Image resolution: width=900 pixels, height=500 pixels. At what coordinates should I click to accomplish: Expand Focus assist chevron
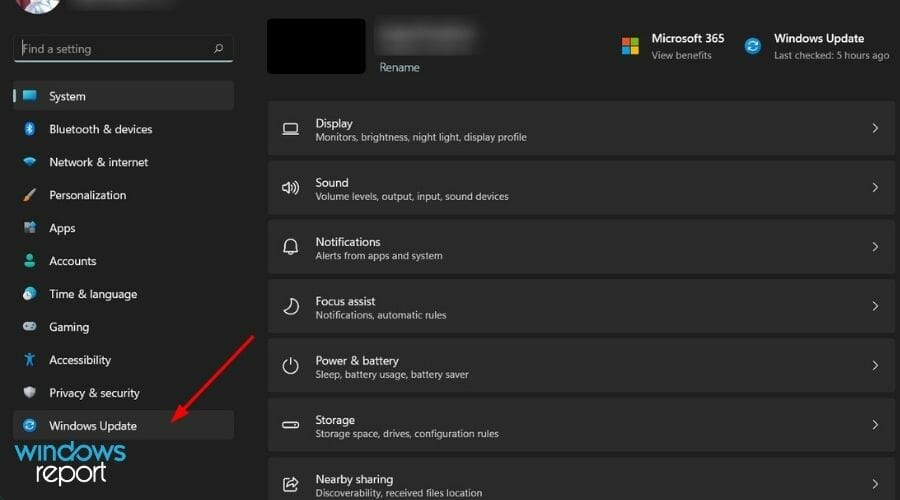(x=875, y=306)
